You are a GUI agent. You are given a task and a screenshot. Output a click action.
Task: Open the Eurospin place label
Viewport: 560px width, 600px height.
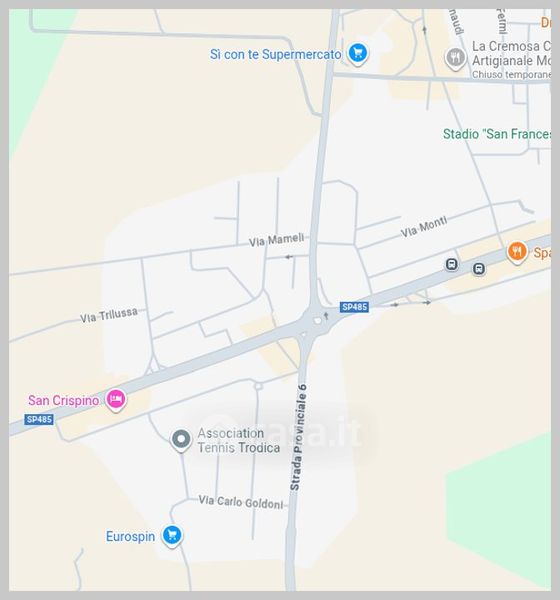[131, 536]
